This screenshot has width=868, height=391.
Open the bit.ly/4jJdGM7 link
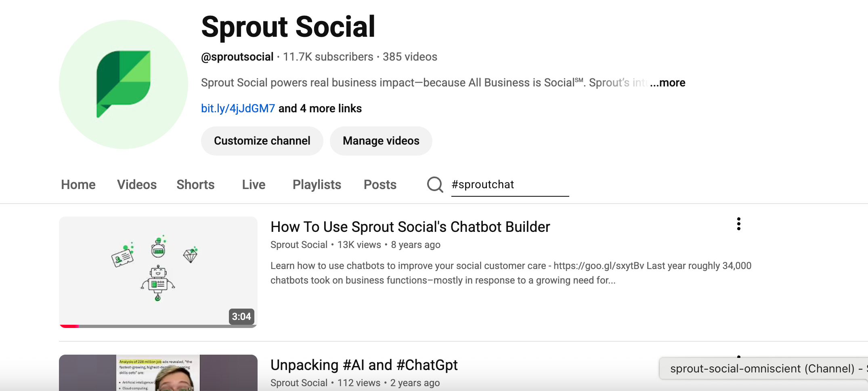pos(238,108)
